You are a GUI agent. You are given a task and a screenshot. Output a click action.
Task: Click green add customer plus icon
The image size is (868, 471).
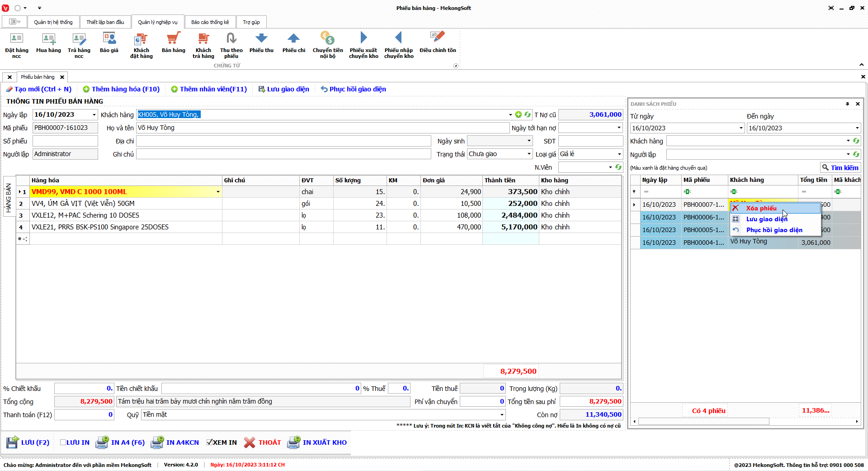tap(519, 115)
